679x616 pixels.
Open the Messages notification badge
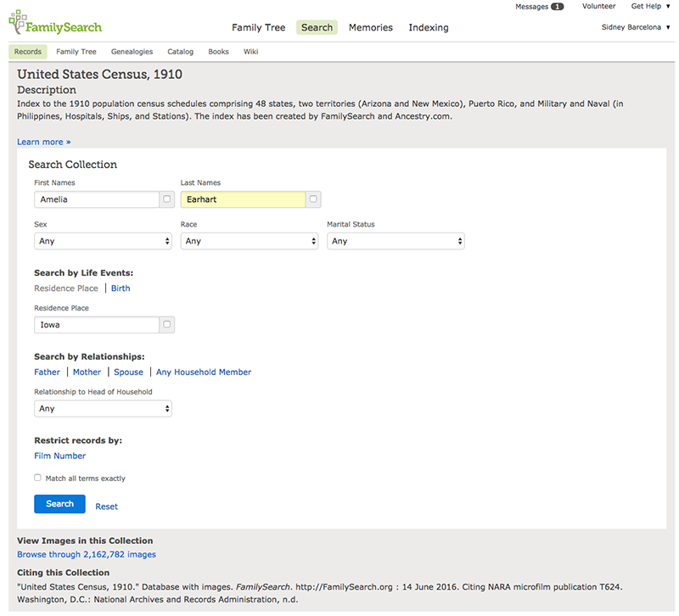click(x=557, y=7)
